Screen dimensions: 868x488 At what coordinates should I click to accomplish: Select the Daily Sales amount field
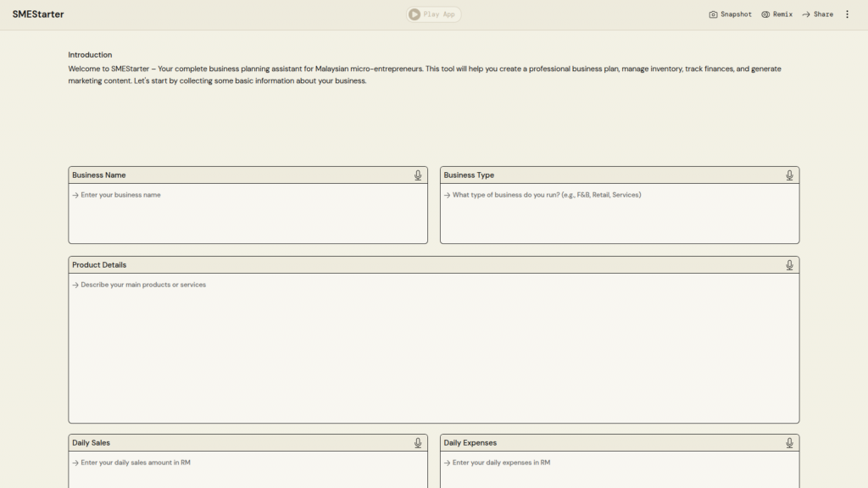point(248,469)
